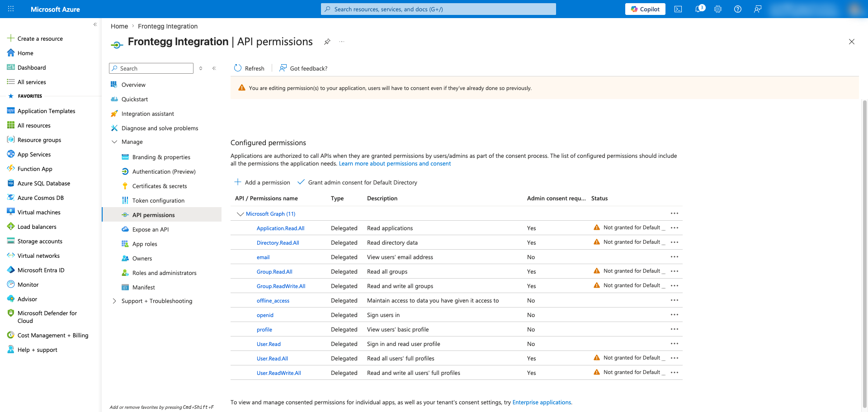868x412 pixels.
Task: Open ellipsis menu for openid row
Action: pyautogui.click(x=675, y=315)
